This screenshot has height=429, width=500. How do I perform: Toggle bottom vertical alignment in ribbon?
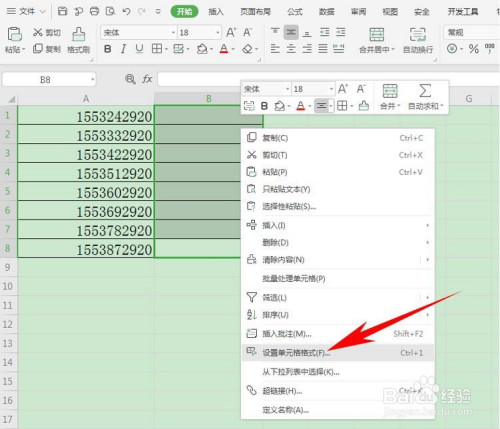[307, 33]
